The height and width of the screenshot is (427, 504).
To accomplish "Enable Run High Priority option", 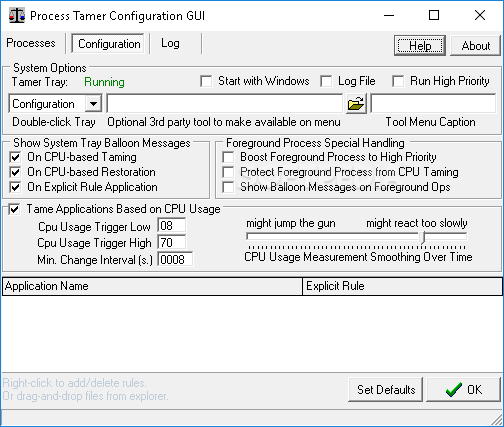I will pyautogui.click(x=398, y=81).
